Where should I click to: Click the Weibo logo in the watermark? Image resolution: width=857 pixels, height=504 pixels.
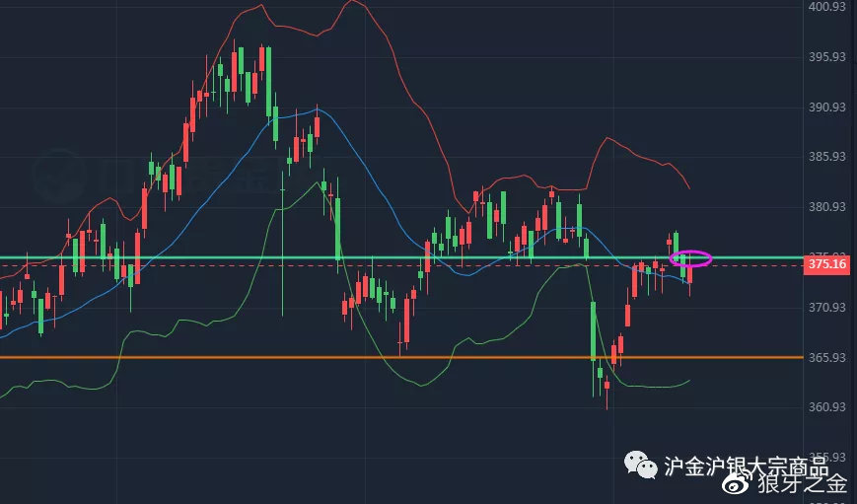point(738,483)
